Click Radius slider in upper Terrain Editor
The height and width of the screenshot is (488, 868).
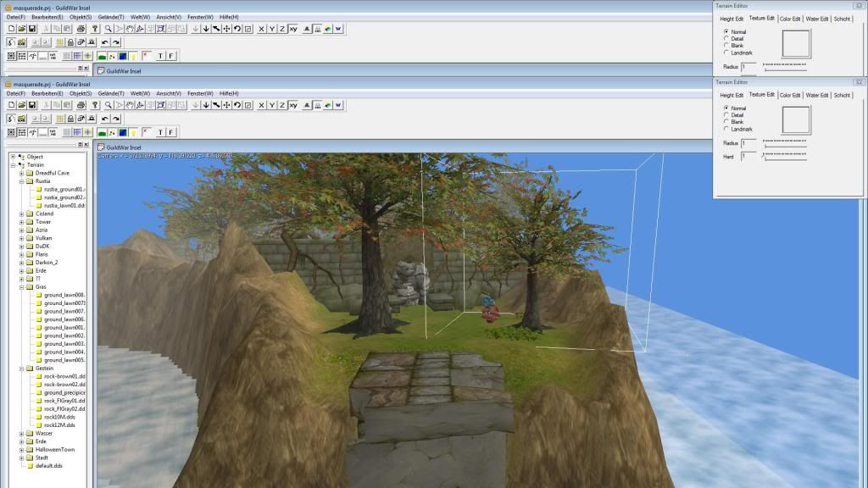[784, 66]
